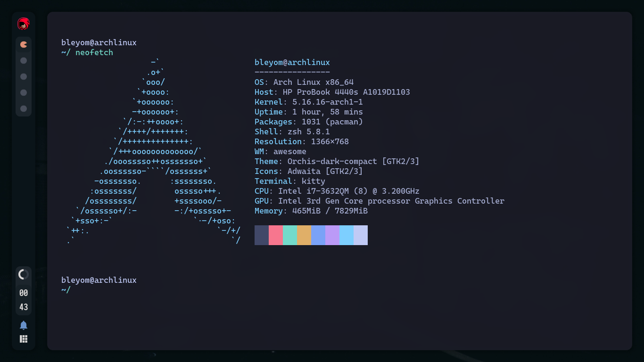Click the pale lavender color block
Screen dimensions: 644x362
[361, 235]
